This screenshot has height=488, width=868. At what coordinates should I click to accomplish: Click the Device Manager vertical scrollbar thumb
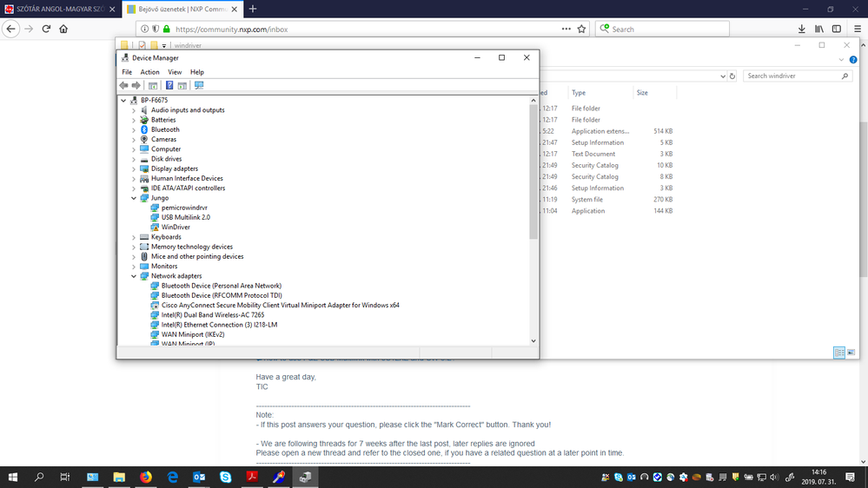pyautogui.click(x=533, y=172)
